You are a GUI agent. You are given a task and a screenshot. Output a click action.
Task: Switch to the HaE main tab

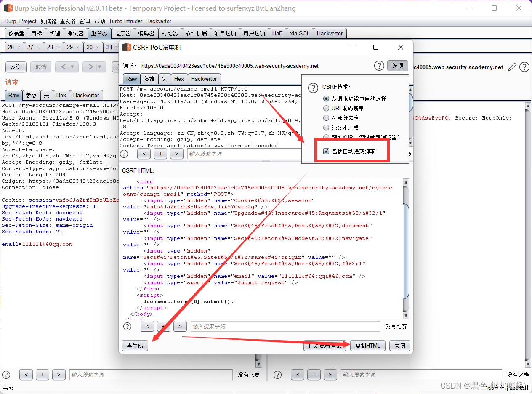(x=277, y=33)
